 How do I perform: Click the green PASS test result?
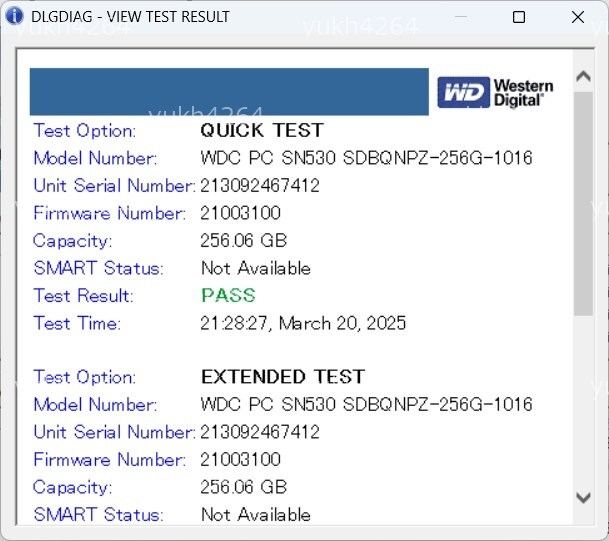228,295
